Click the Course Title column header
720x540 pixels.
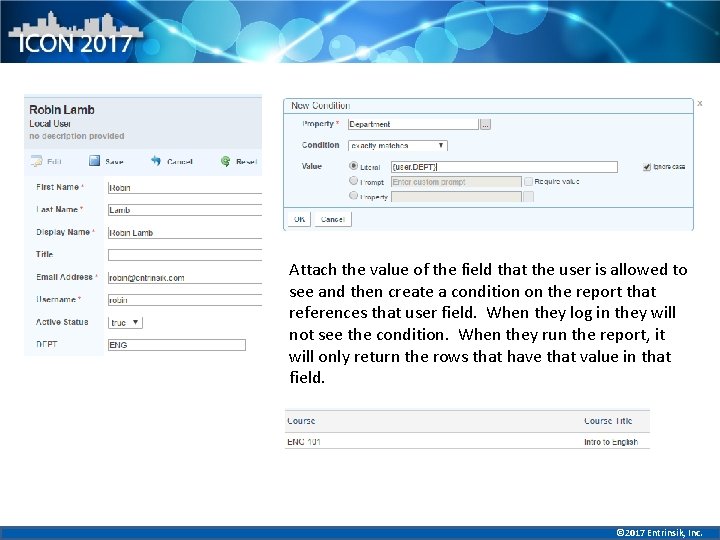pyautogui.click(x=608, y=421)
